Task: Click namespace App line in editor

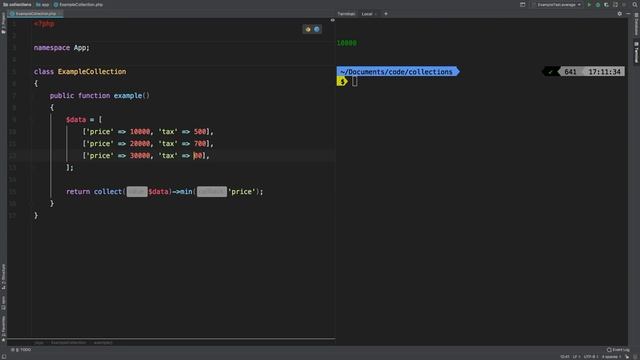Action: 62,48
